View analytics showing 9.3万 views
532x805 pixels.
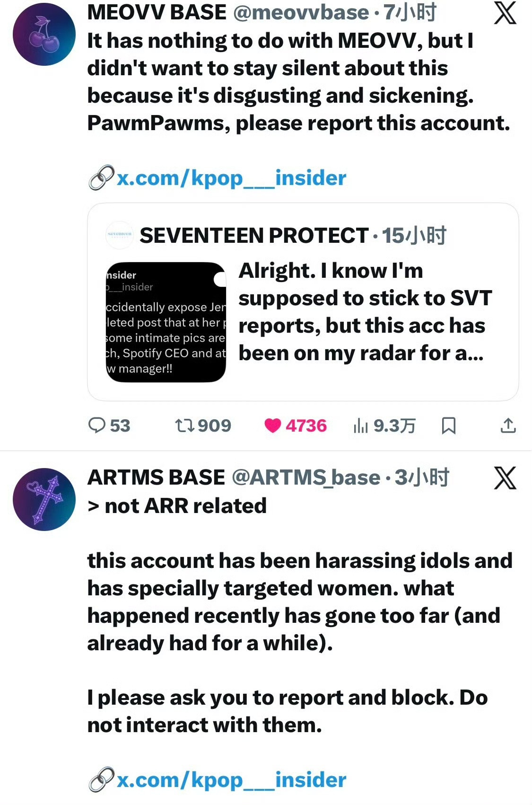pyautogui.click(x=384, y=425)
